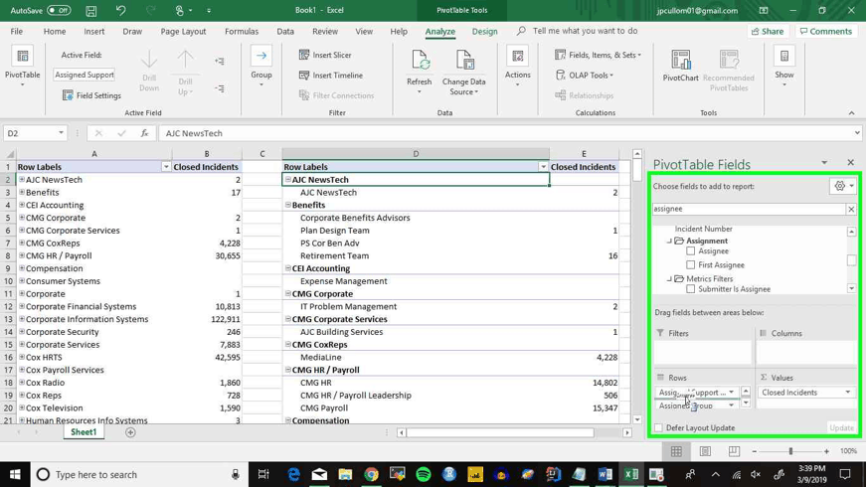Toggle the AutoSave switch

[x=59, y=11]
